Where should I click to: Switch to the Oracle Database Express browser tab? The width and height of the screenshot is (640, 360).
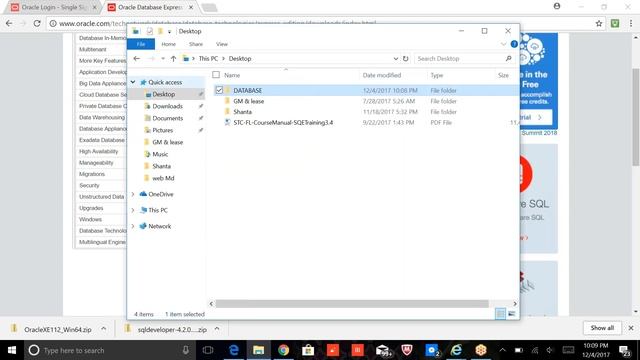(x=150, y=7)
